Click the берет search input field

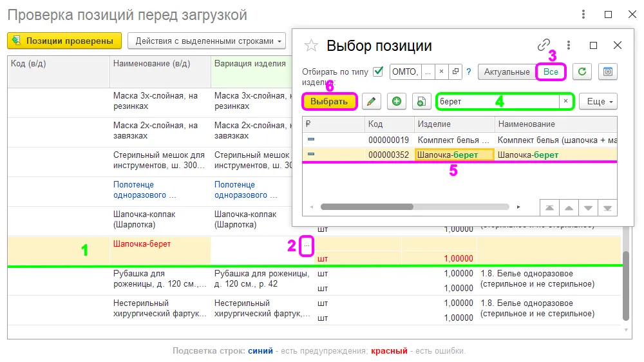pos(498,101)
